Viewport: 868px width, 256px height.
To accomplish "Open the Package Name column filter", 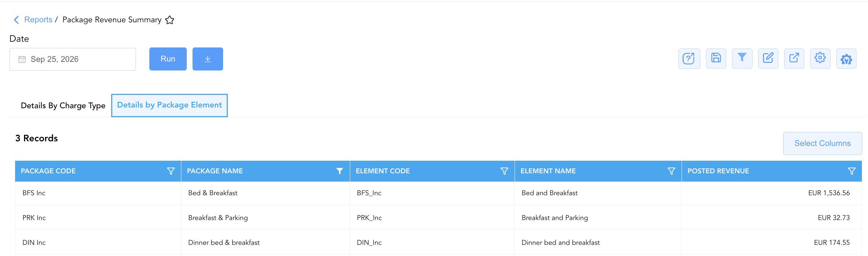I will coord(339,171).
